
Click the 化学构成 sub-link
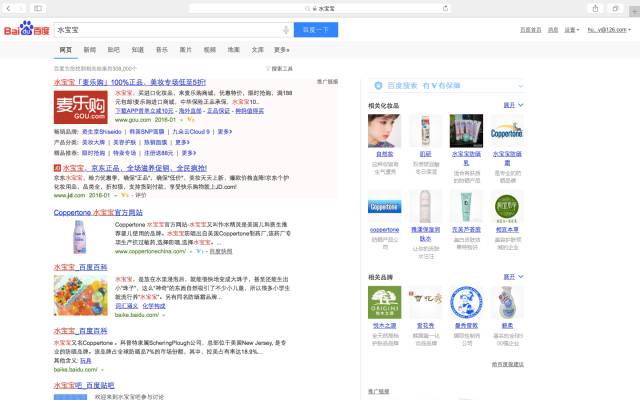[154, 306]
